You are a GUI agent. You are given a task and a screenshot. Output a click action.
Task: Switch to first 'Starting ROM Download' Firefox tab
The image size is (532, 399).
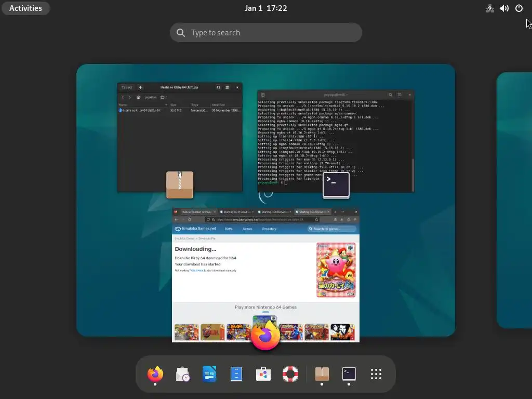(x=237, y=212)
